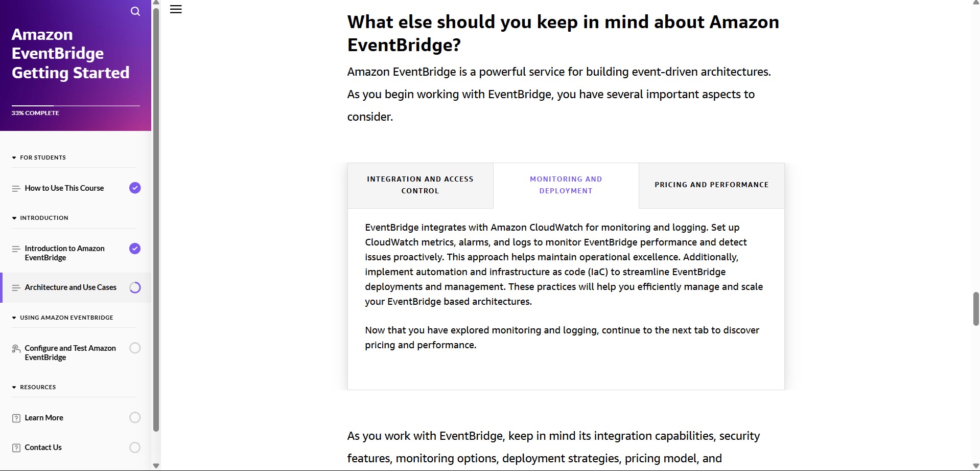Click the question icon beside Learn More
The image size is (980, 471).
[16, 418]
